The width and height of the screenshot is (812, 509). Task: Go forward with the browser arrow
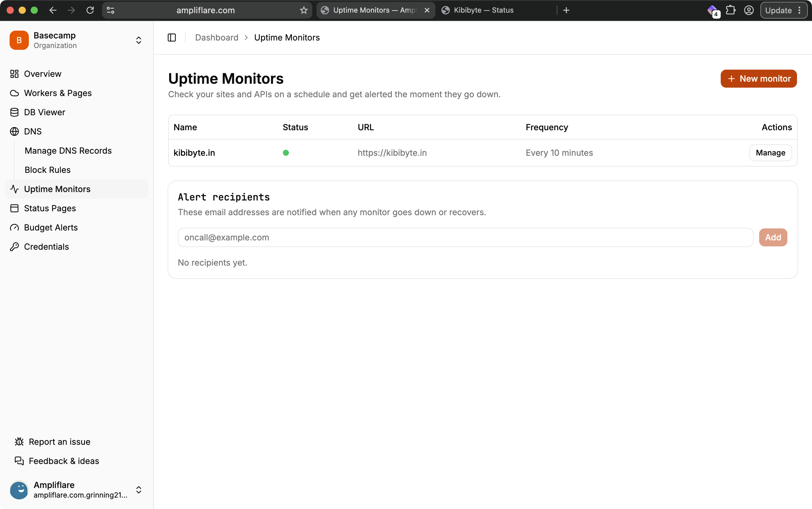coord(71,10)
